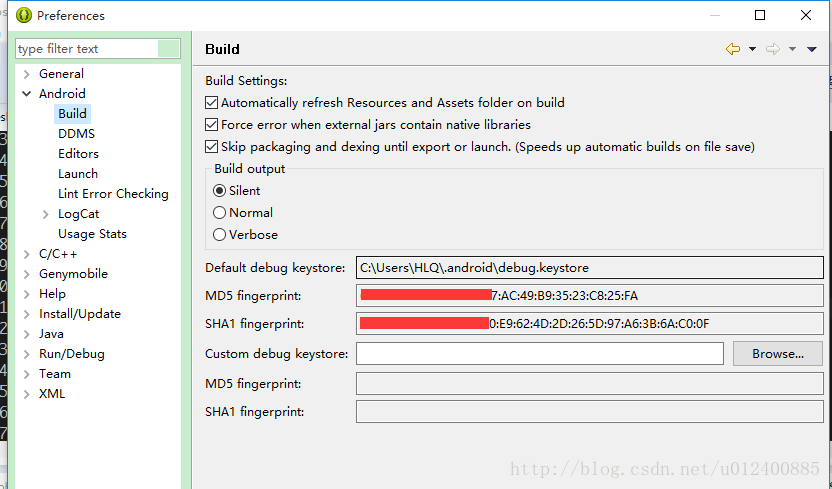Expand the C/C++ tree node
The height and width of the screenshot is (489, 832).
click(x=27, y=254)
